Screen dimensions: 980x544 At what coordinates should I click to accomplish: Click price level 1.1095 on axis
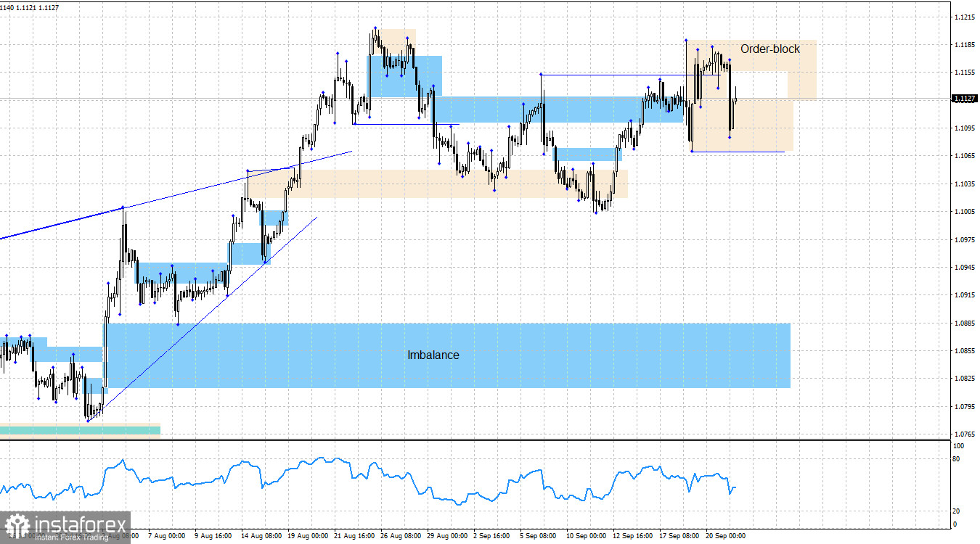pos(965,128)
